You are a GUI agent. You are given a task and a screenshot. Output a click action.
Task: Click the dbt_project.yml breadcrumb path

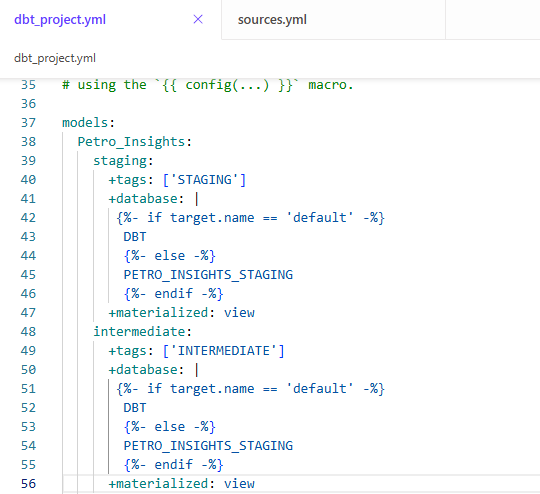(55, 58)
